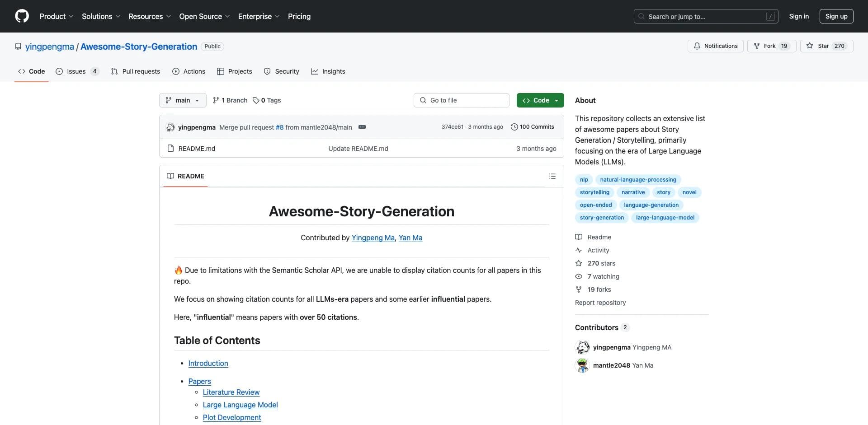Click the language-generation topic tag

pyautogui.click(x=651, y=205)
